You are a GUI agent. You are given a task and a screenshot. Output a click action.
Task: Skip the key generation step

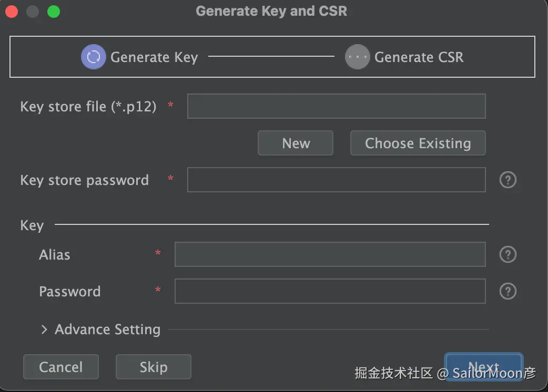153,367
